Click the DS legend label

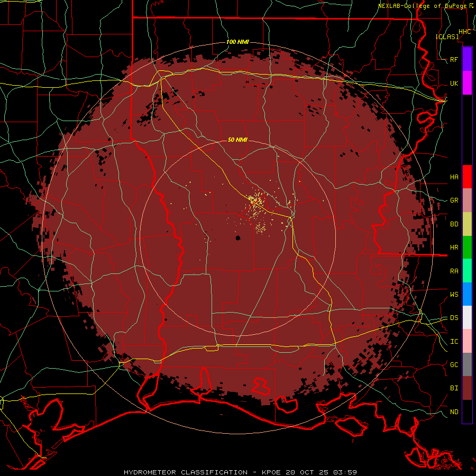coord(454,318)
